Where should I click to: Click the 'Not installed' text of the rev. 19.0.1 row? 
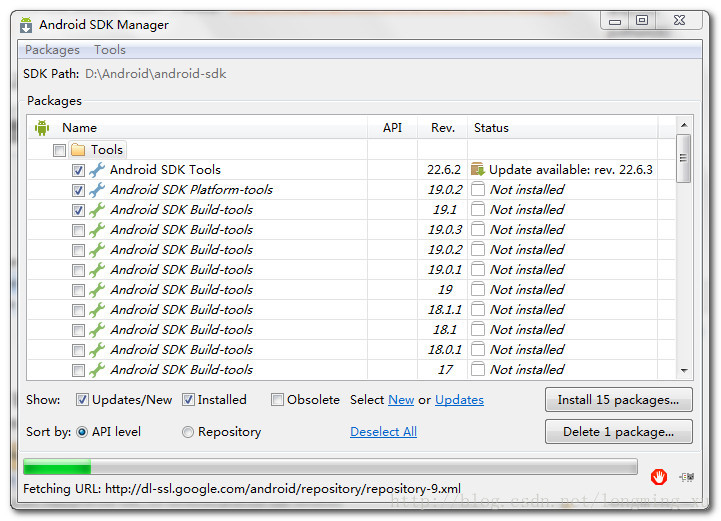tap(527, 269)
